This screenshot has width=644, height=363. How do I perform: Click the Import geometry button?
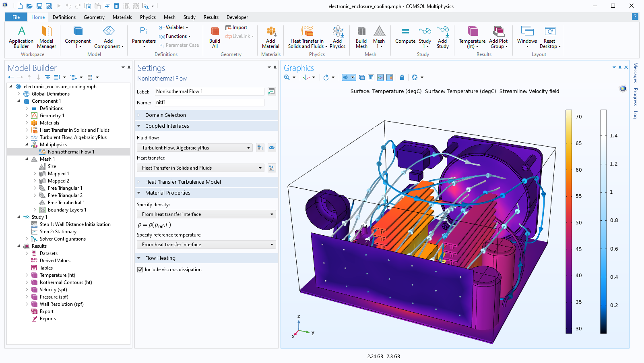(237, 27)
